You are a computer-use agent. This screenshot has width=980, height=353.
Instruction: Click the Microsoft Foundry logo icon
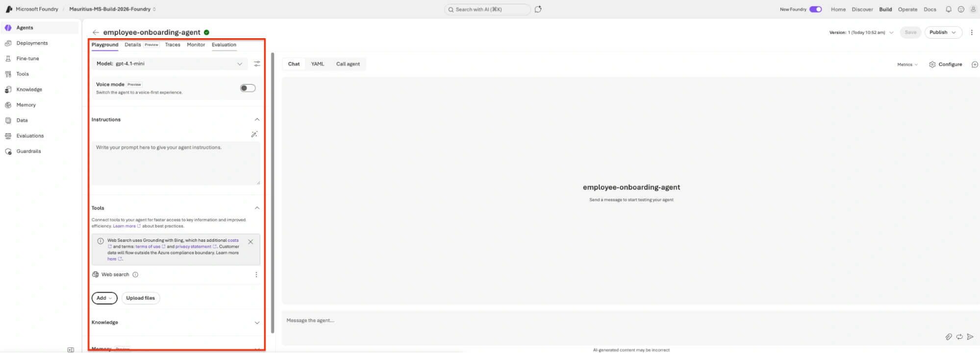(x=9, y=9)
